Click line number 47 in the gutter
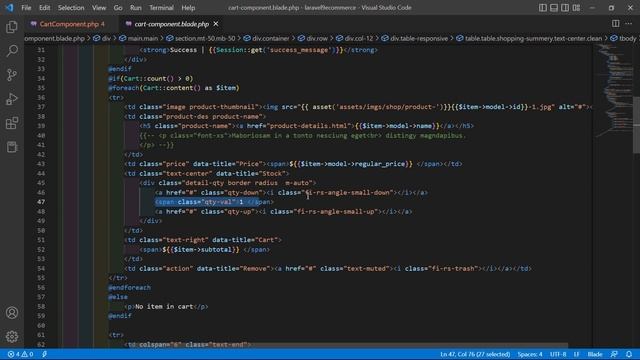 point(41,202)
